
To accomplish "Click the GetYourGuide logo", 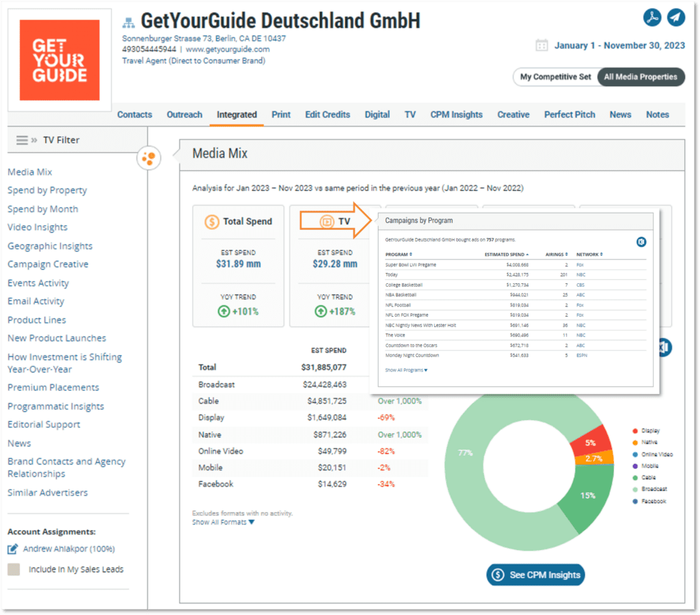I will click(59, 60).
